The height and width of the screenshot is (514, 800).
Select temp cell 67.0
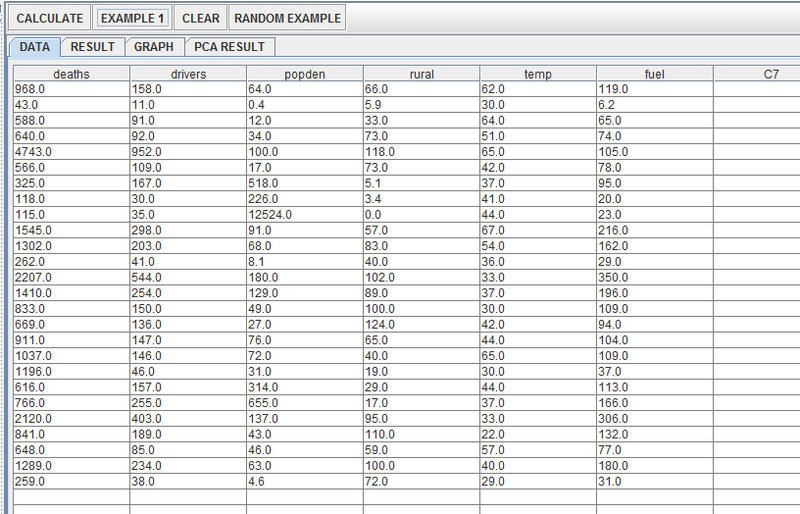click(x=538, y=230)
